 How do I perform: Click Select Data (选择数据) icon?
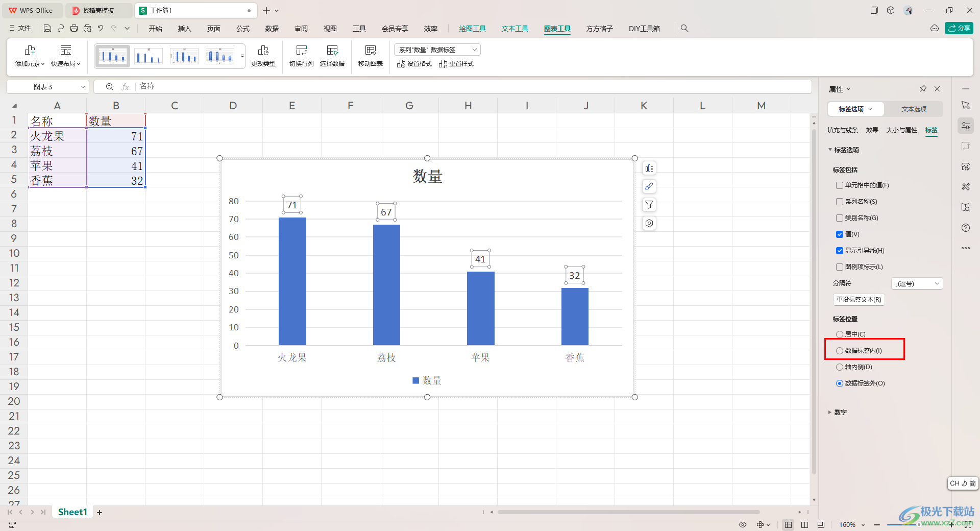click(332, 56)
